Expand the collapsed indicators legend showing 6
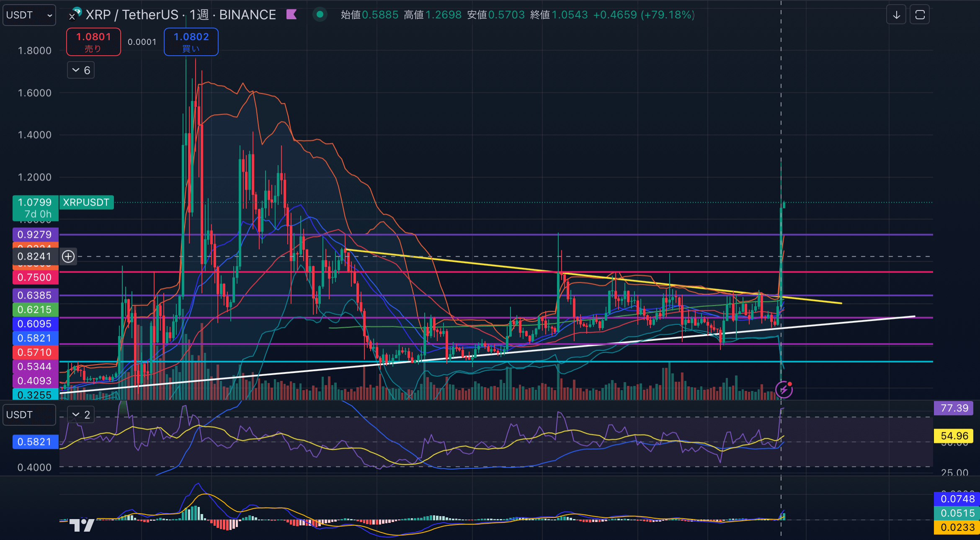 (x=81, y=70)
